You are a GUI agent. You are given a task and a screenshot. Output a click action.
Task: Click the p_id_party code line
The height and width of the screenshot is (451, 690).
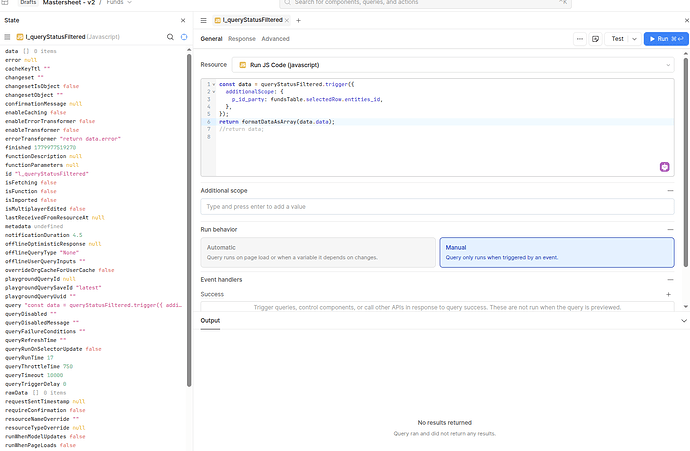tap(307, 99)
